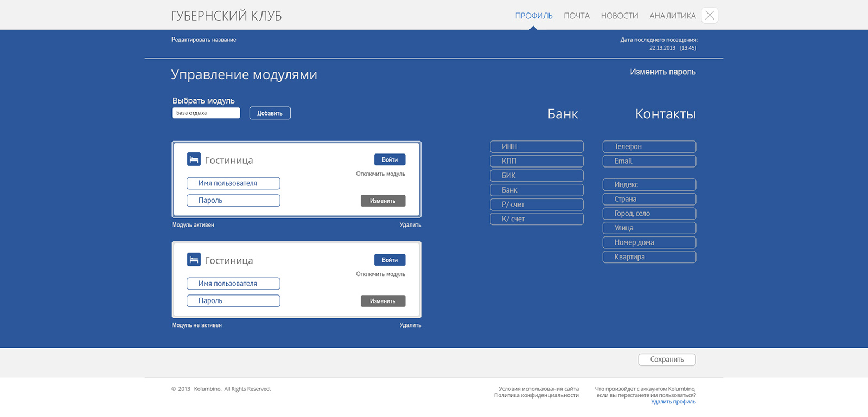Click Войти in the active module card
The image size is (868, 417).
pyautogui.click(x=390, y=159)
